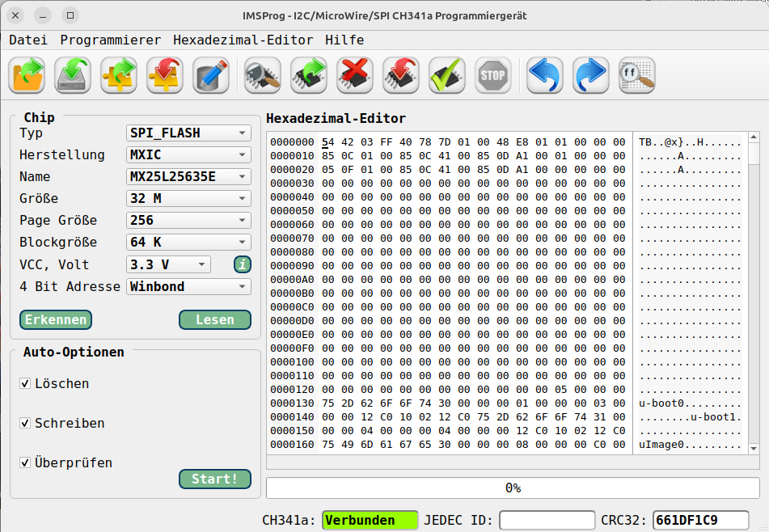Click the save to disk icon
Image resolution: width=769 pixels, height=532 pixels.
click(73, 75)
